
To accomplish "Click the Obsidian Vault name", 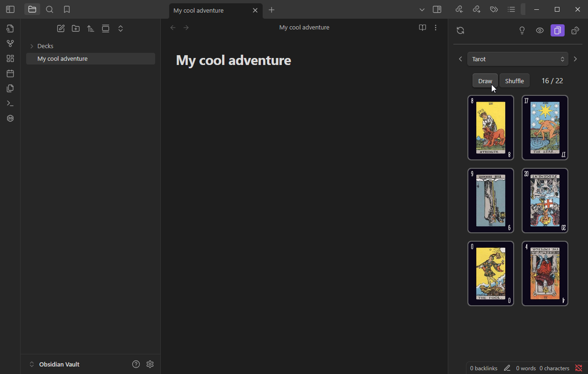I will pos(59,364).
